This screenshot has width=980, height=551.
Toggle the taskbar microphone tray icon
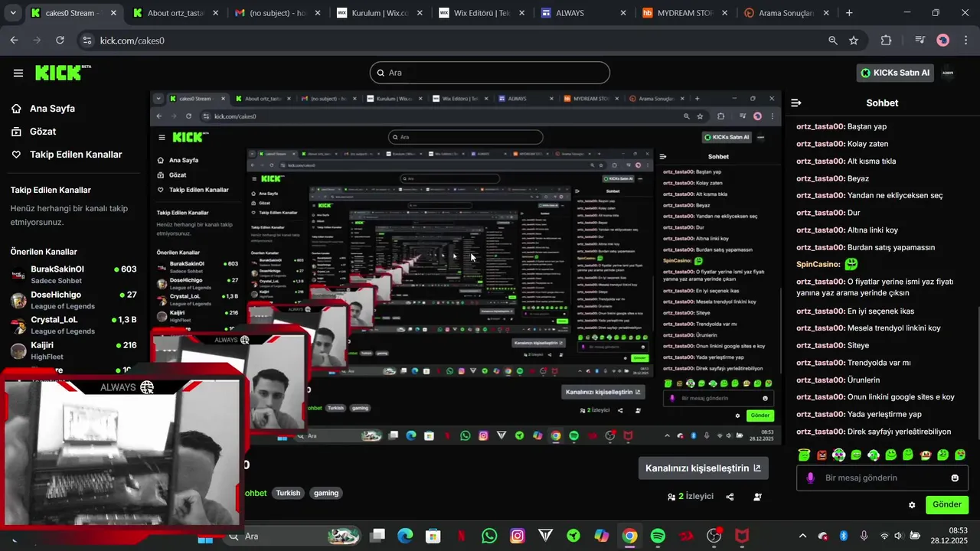click(x=864, y=536)
